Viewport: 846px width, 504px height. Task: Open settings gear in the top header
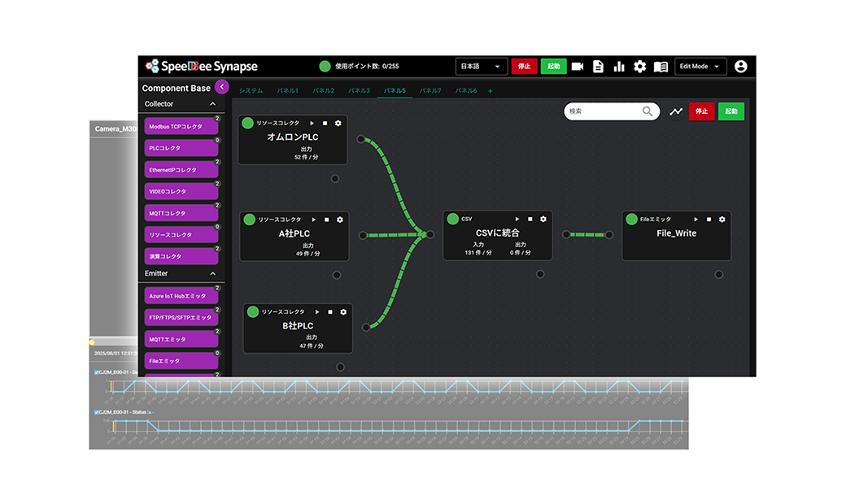point(640,67)
